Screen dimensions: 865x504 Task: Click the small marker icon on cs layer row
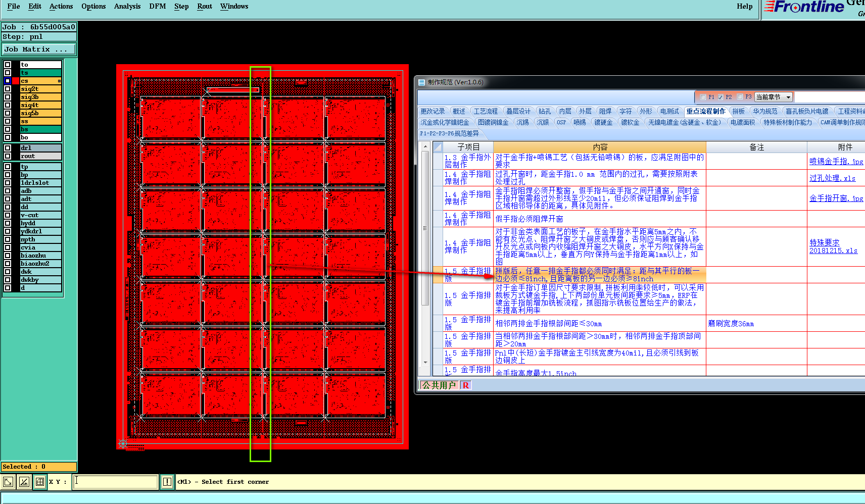pos(59,81)
